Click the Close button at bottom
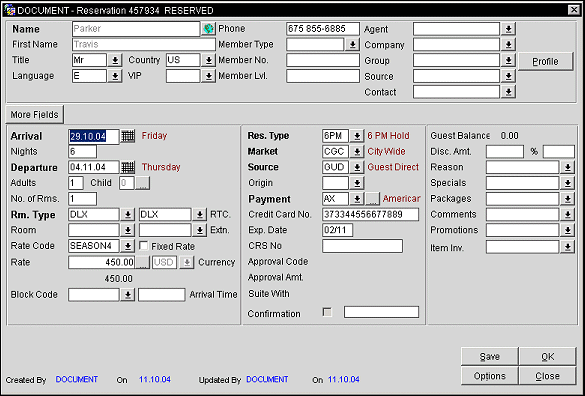585x396 pixels. click(x=547, y=376)
